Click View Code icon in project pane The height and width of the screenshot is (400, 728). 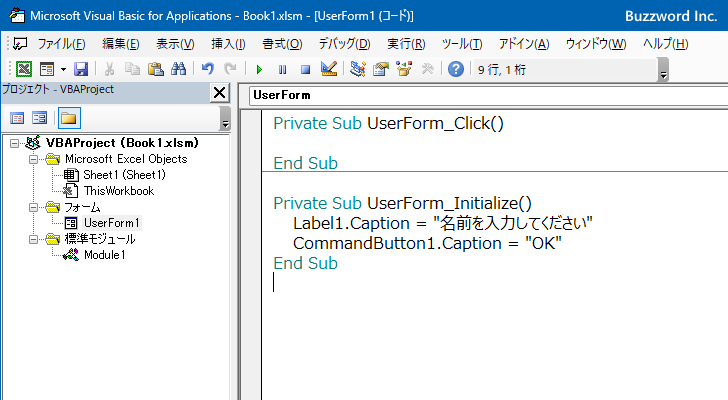(x=17, y=118)
